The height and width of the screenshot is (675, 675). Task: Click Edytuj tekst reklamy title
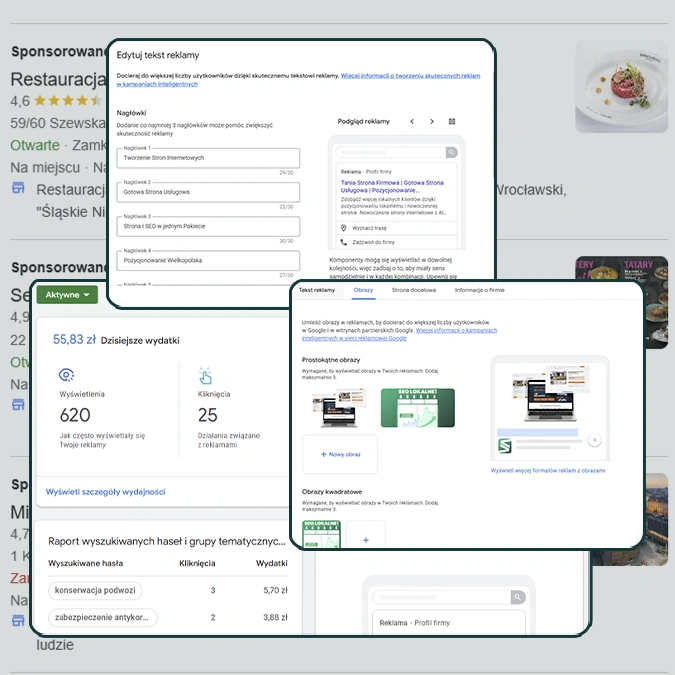pyautogui.click(x=158, y=55)
